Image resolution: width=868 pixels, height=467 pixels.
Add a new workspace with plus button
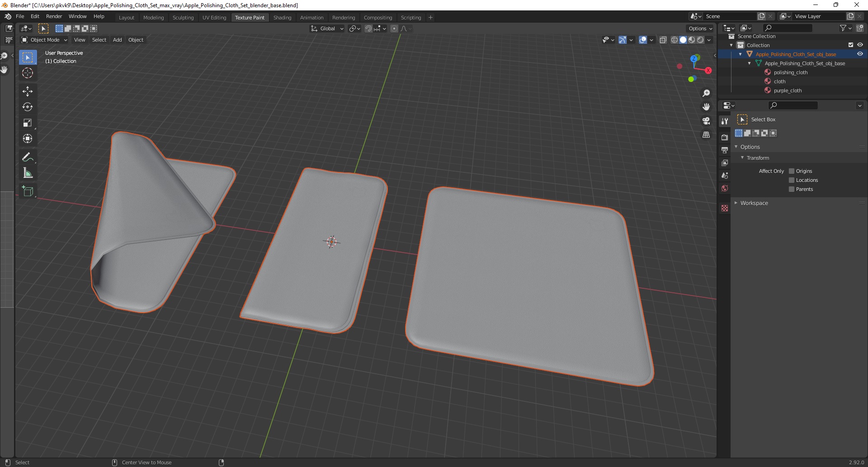[430, 18]
